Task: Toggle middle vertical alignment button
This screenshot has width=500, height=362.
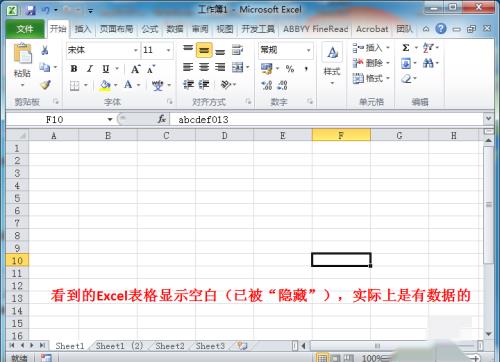Action: [204, 50]
